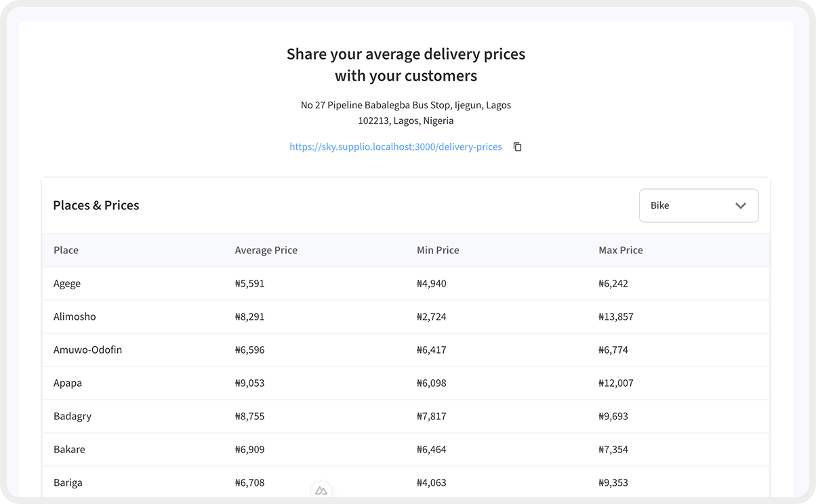Select the Apapa place name

click(x=68, y=383)
